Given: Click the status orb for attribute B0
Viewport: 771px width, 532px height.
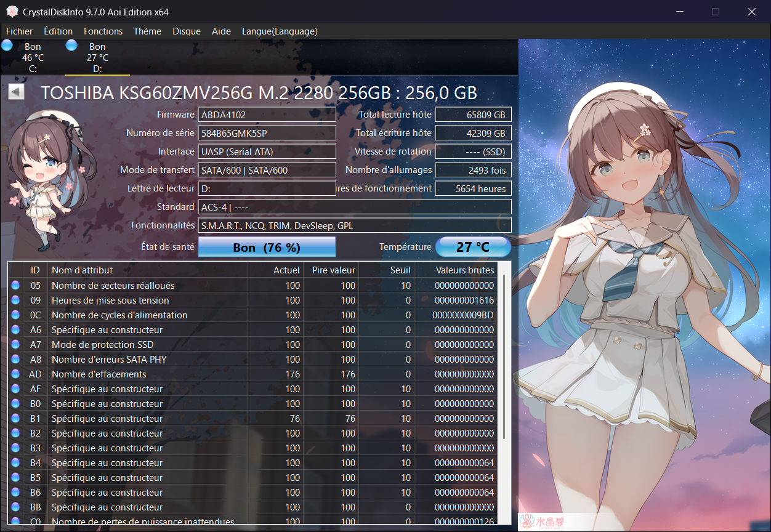Looking at the screenshot, I should coord(15,404).
